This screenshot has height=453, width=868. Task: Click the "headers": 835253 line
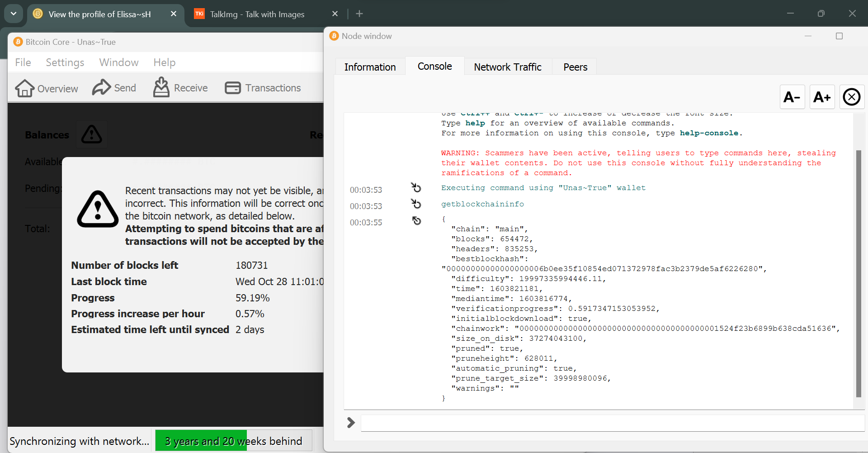[x=494, y=249]
